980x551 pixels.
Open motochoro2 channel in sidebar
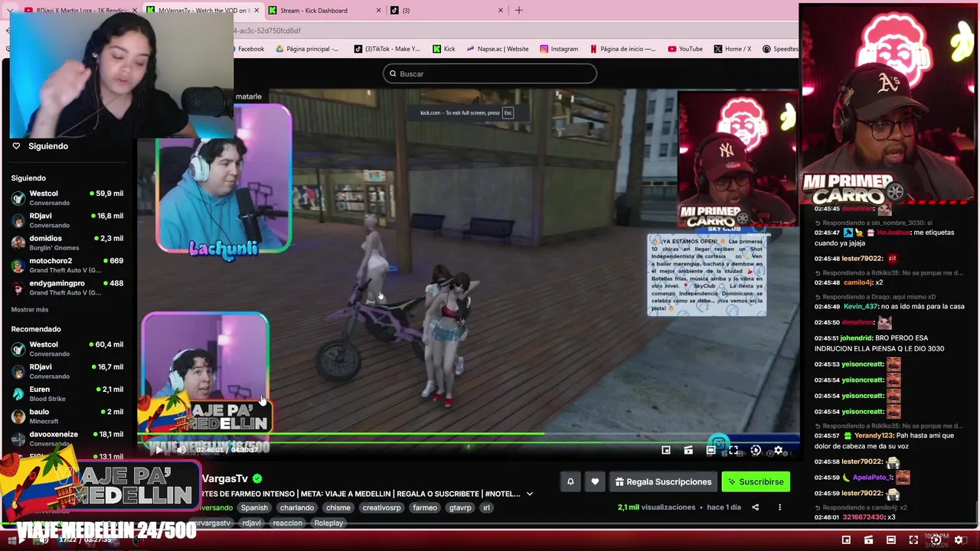(x=67, y=265)
